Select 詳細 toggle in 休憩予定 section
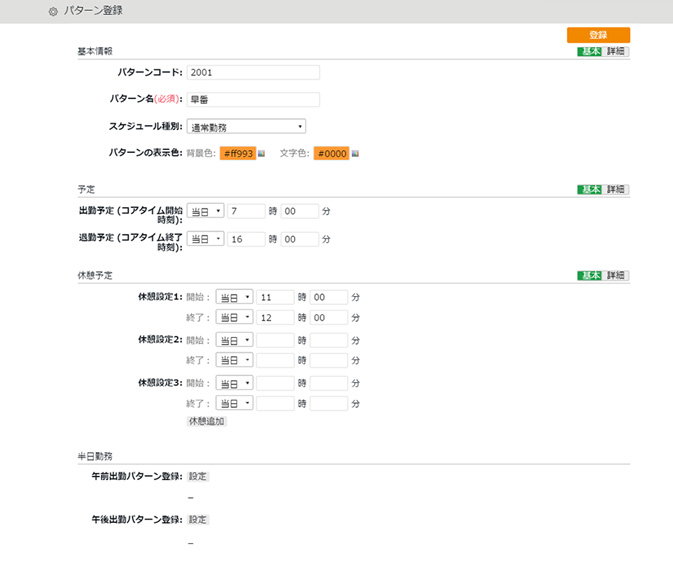 616,275
